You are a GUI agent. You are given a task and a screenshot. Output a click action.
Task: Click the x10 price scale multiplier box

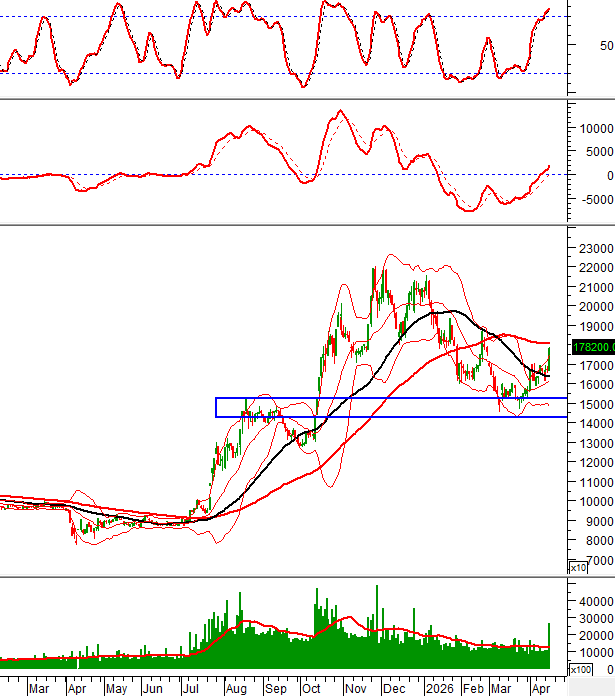click(577, 568)
